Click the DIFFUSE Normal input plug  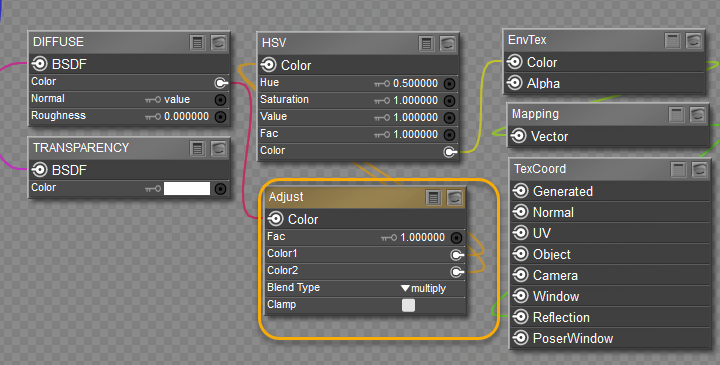point(220,100)
